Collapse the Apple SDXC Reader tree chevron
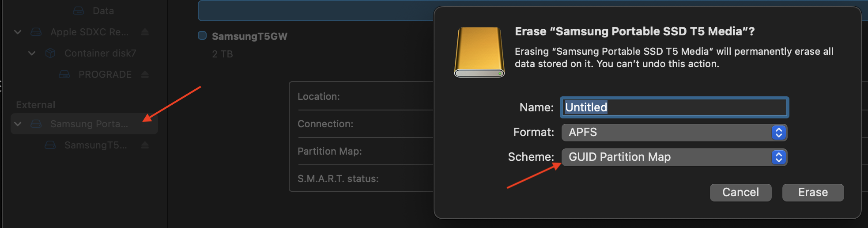868x228 pixels. point(18,32)
